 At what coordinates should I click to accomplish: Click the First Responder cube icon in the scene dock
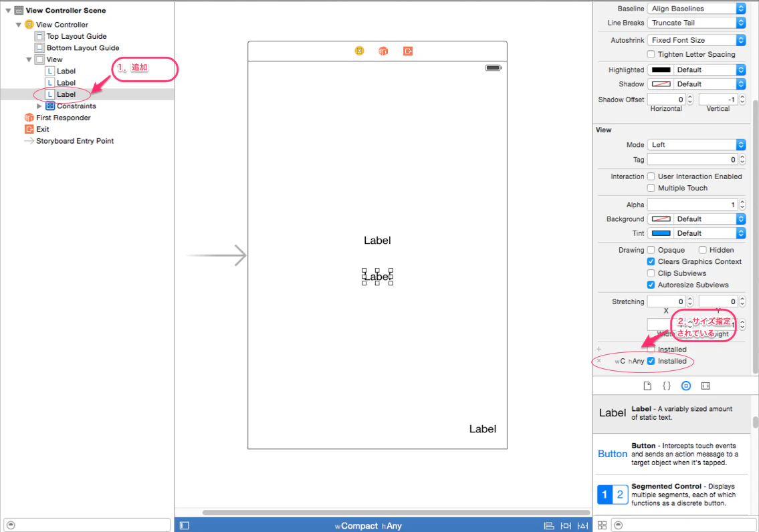383,51
